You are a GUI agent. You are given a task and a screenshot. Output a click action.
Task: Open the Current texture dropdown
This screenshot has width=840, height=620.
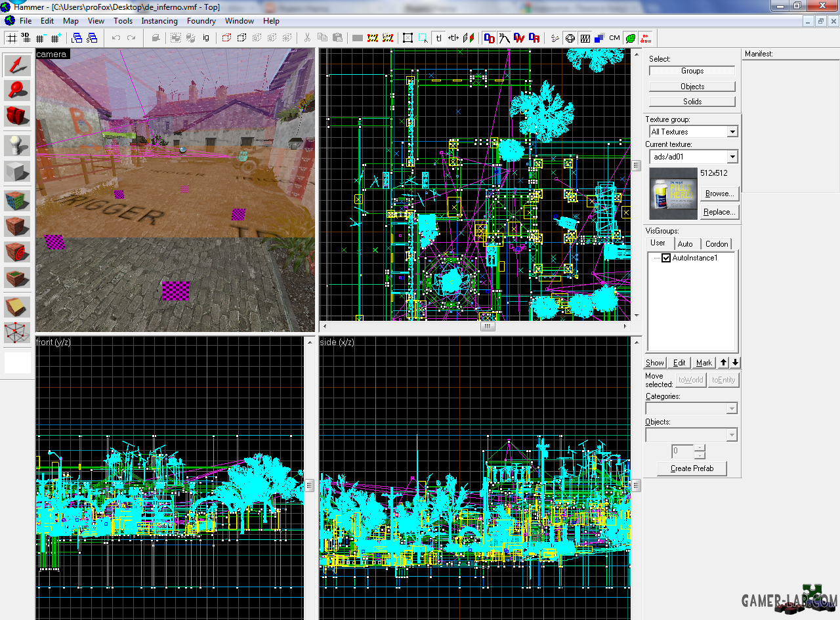(x=732, y=157)
